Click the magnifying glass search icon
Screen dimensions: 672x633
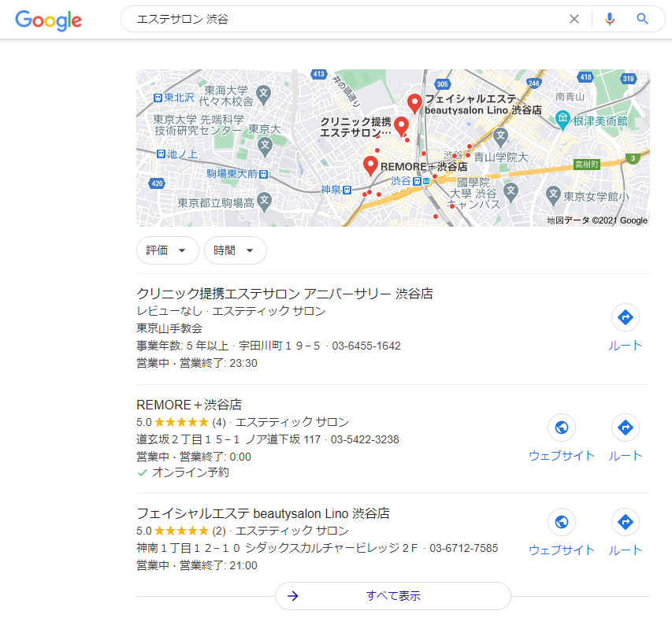tap(643, 19)
